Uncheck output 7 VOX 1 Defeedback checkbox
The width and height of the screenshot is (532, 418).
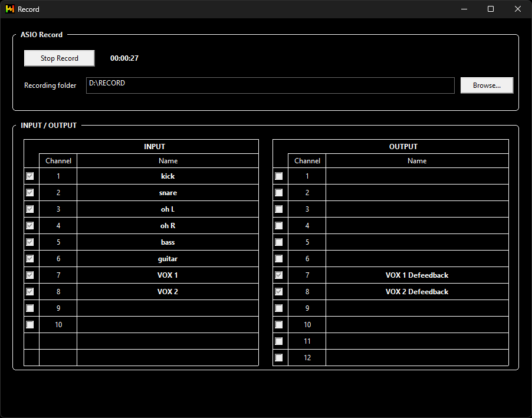278,275
